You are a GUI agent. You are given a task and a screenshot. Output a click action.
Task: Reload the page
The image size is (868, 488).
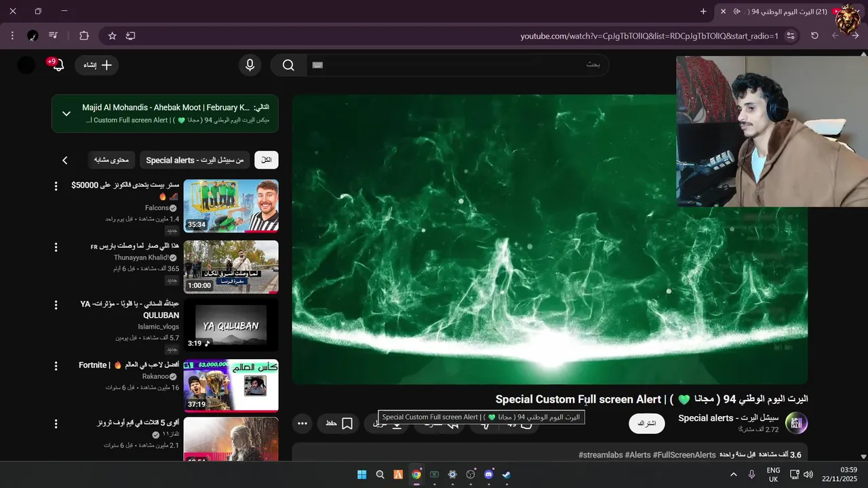coord(815,36)
